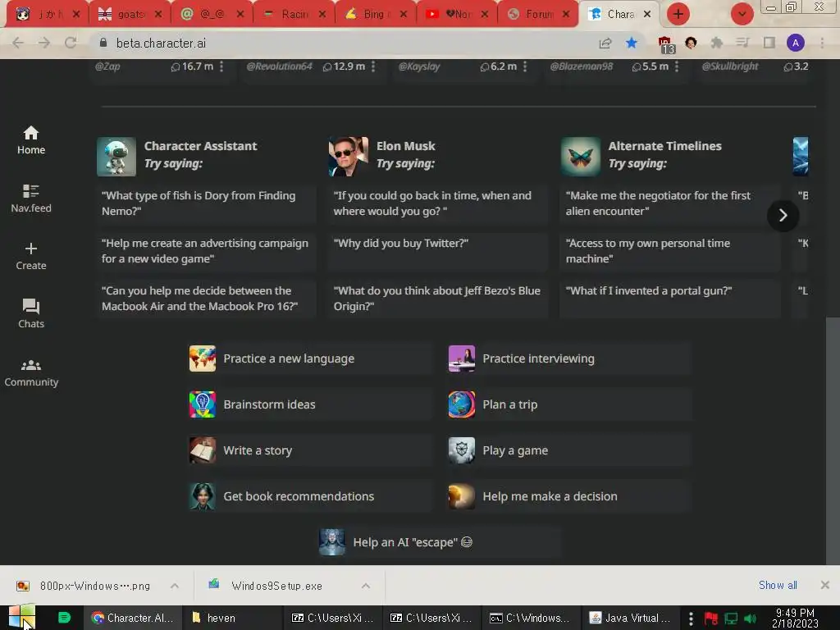
Task: Go back with the browser back arrow
Action: [18, 43]
